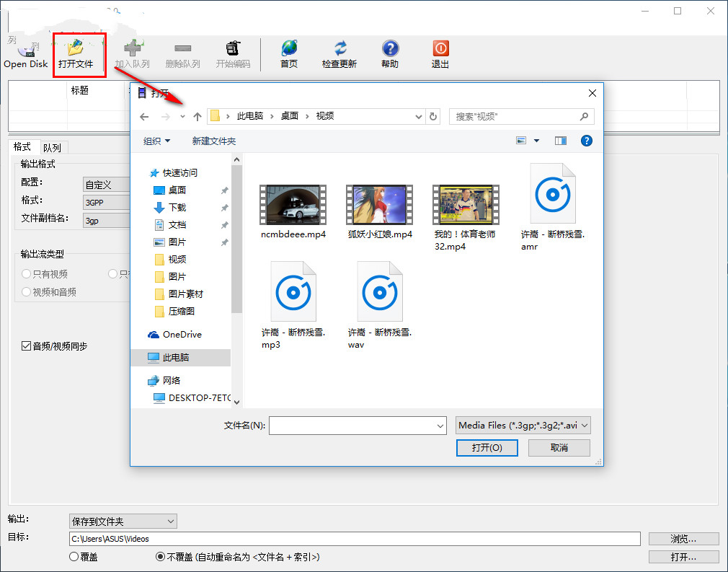Open the recent locations dropdown arrow
Screen dimensions: 728x572
182,117
